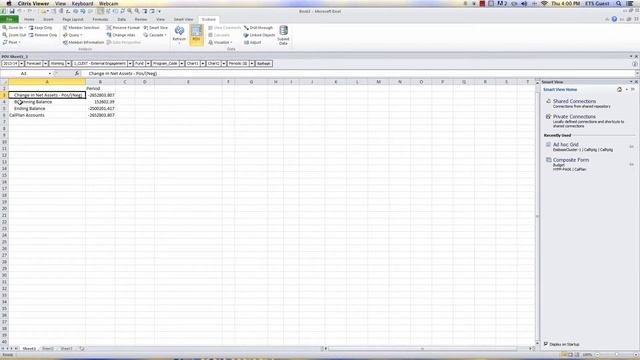This screenshot has height=360, width=640.
Task: Open Shared Connections in Smart View panel
Action: [574, 101]
